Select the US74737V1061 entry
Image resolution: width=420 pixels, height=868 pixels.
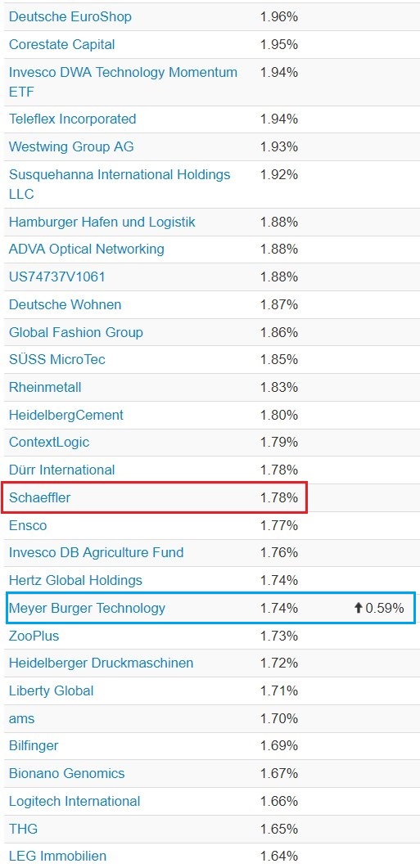57,277
